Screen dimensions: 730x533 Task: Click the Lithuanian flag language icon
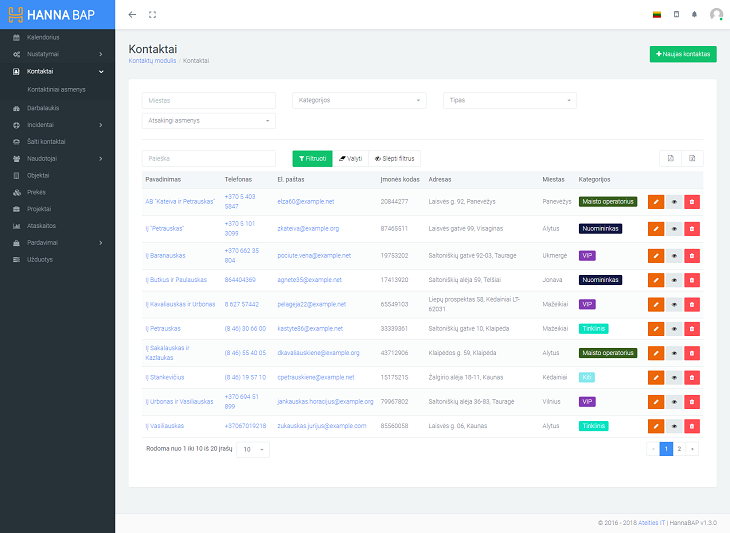(x=657, y=15)
